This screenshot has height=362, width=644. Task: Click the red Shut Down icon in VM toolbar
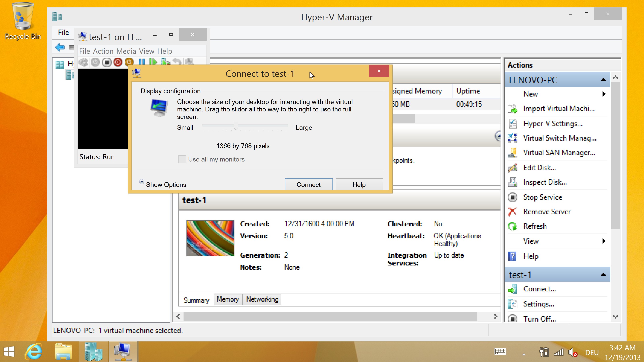pyautogui.click(x=118, y=62)
